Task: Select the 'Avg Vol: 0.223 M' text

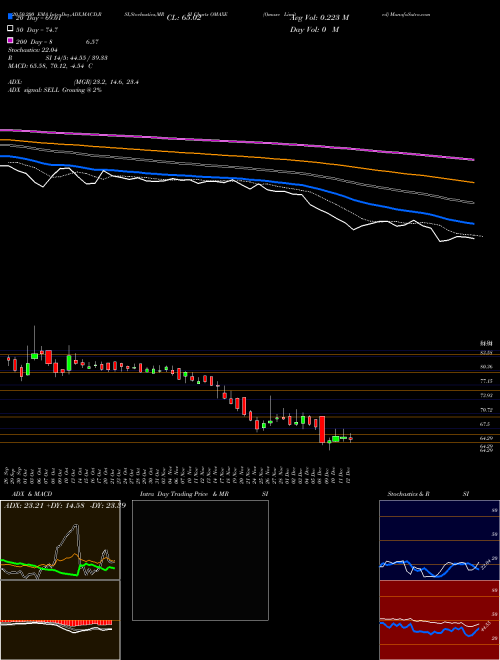Action: [320, 18]
